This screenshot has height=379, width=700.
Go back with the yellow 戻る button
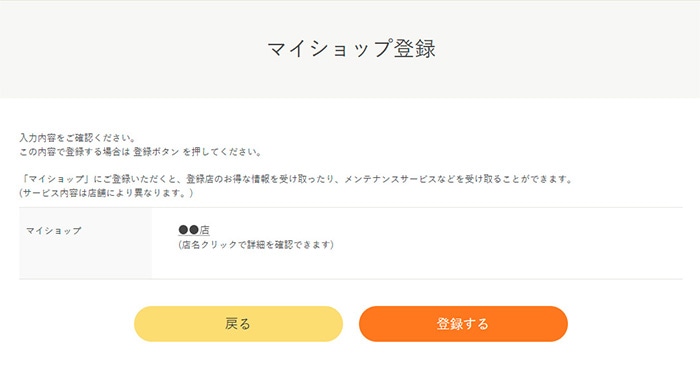(238, 324)
